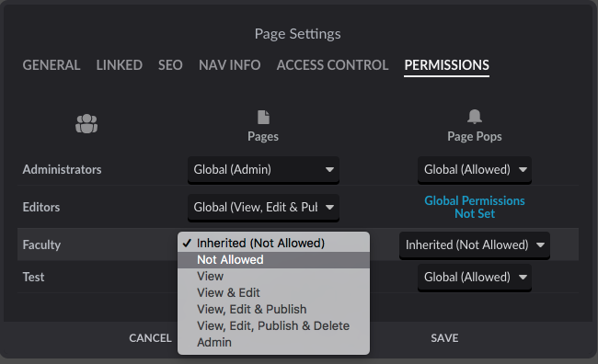Click the Editors group label
598x364 pixels.
click(x=41, y=208)
